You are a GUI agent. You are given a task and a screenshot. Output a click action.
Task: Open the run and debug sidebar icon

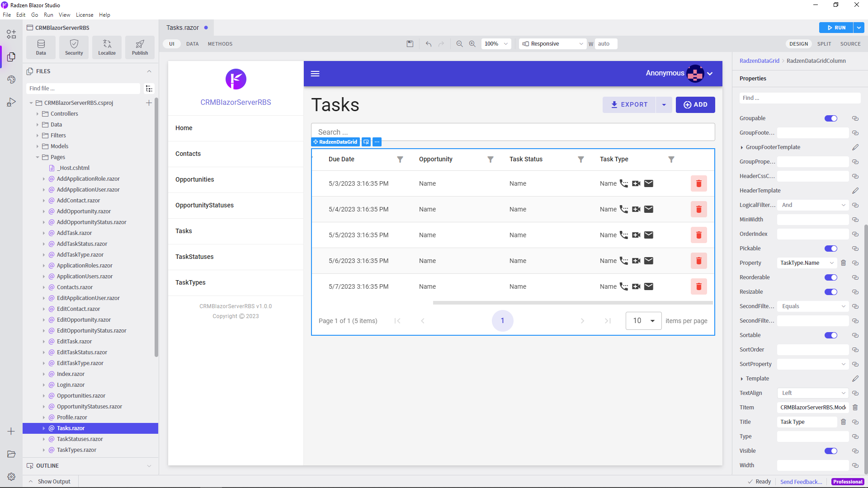coord(11,102)
